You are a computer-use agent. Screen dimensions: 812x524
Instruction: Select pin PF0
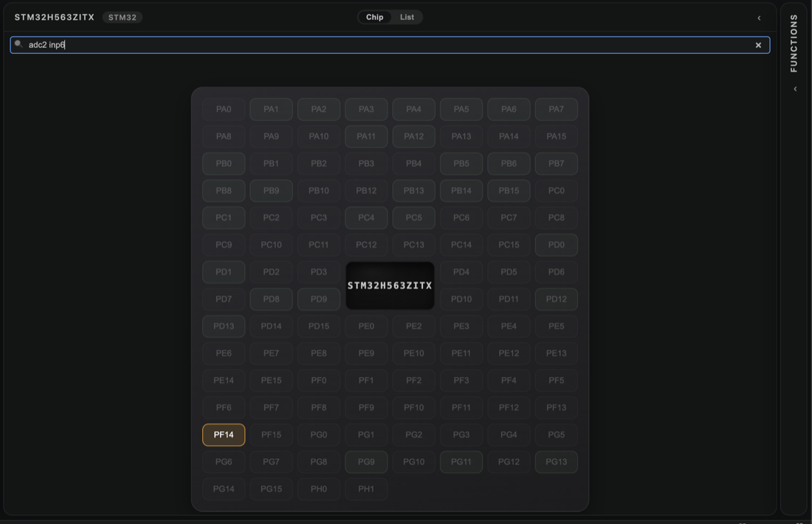click(x=318, y=381)
